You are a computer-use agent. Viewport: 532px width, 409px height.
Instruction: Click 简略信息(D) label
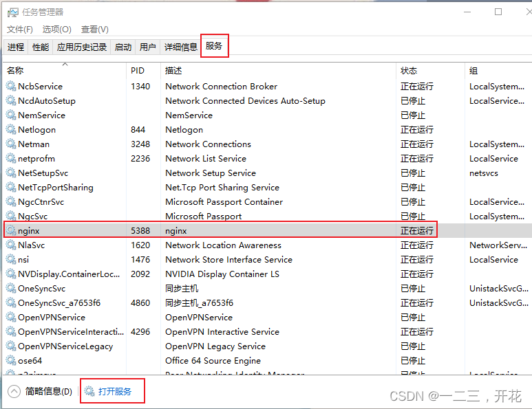(x=48, y=391)
